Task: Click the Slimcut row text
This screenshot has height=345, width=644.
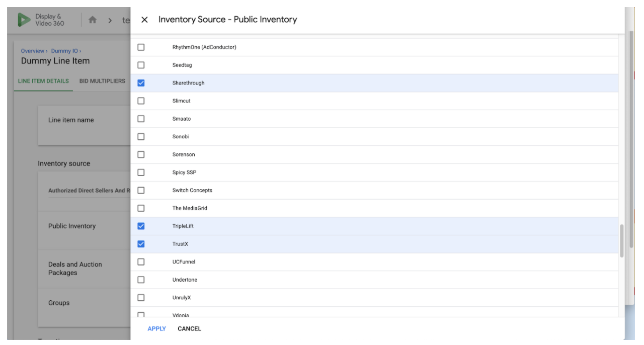Action: click(x=181, y=101)
